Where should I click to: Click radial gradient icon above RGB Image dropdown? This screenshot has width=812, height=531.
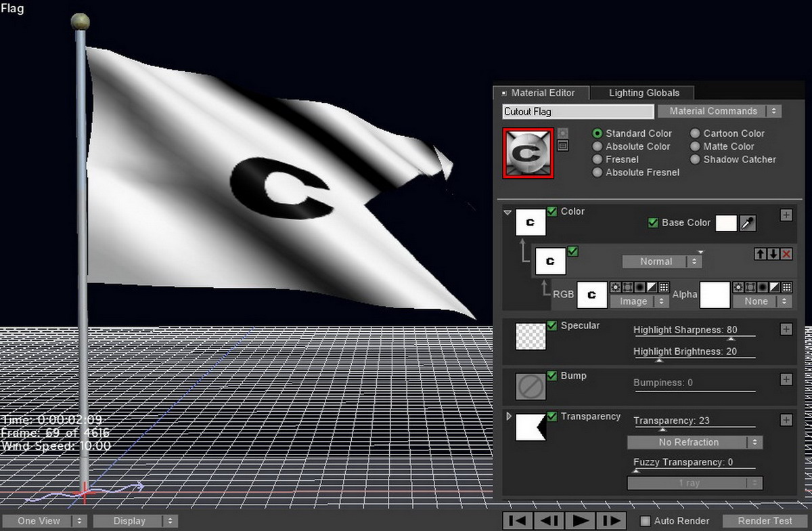point(639,287)
